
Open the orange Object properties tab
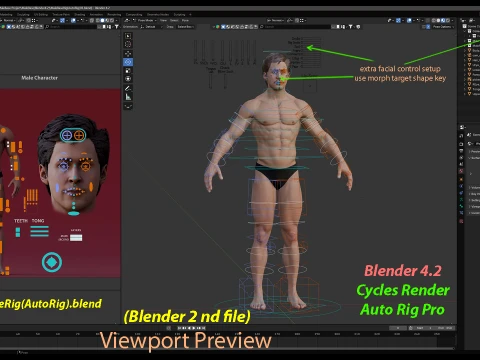pyautogui.click(x=461, y=179)
